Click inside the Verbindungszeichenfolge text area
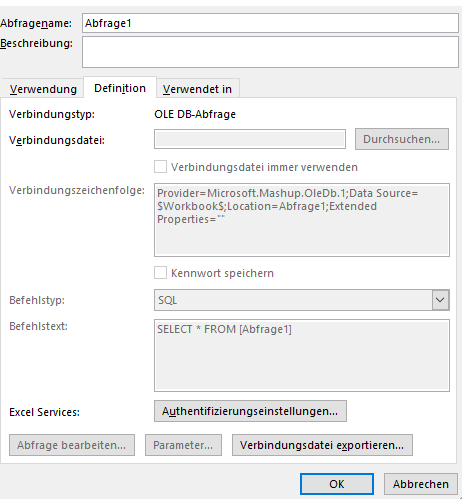Viewport: 465px width, 504px height. point(302,220)
